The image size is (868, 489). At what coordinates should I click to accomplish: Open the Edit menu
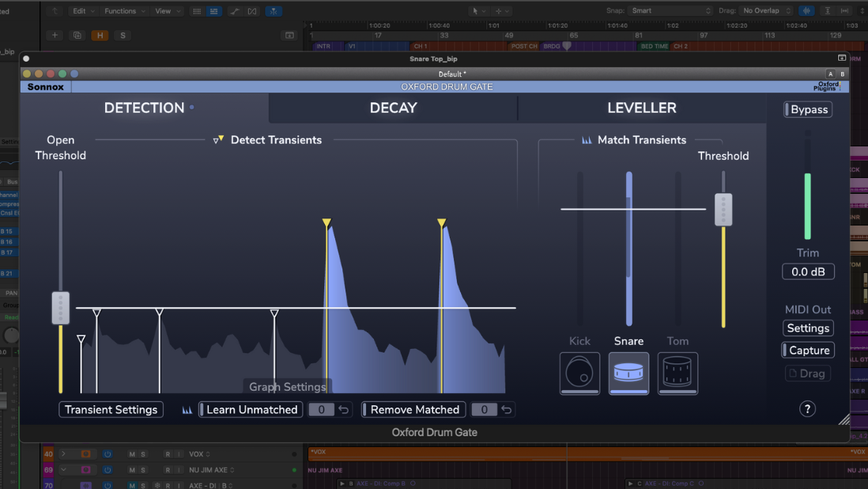click(84, 11)
